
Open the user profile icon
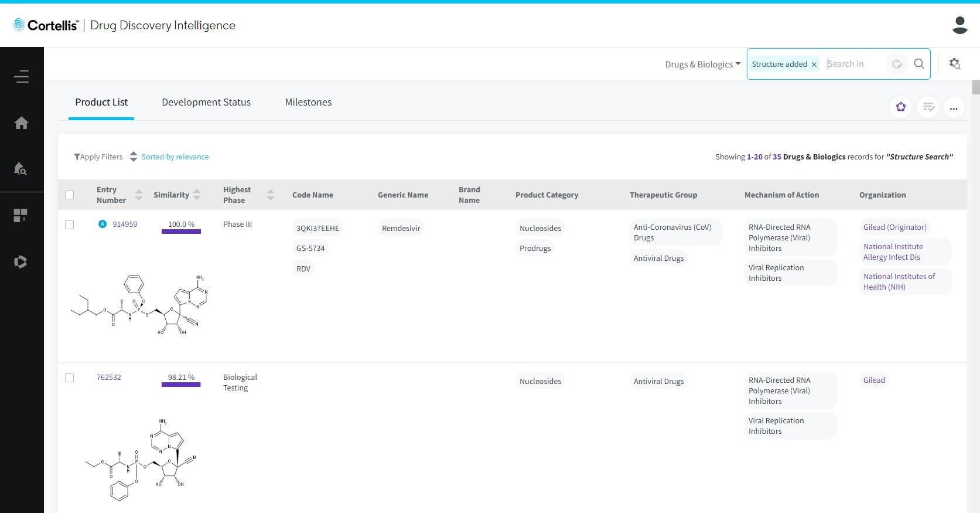(x=959, y=25)
